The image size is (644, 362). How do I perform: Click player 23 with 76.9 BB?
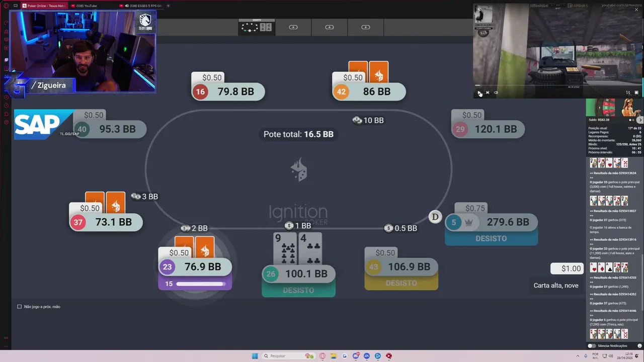click(195, 267)
